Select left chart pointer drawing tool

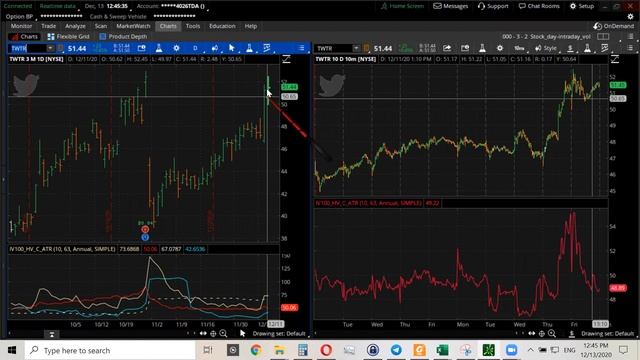232,48
